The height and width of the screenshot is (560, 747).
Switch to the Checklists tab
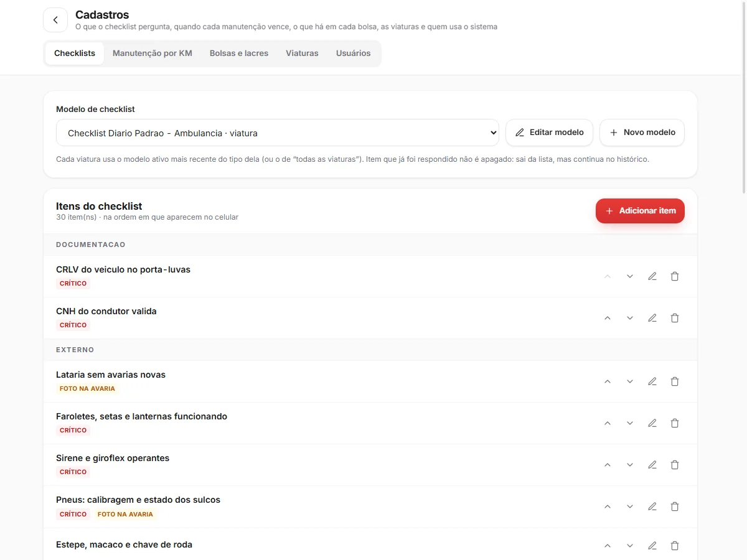tap(75, 54)
